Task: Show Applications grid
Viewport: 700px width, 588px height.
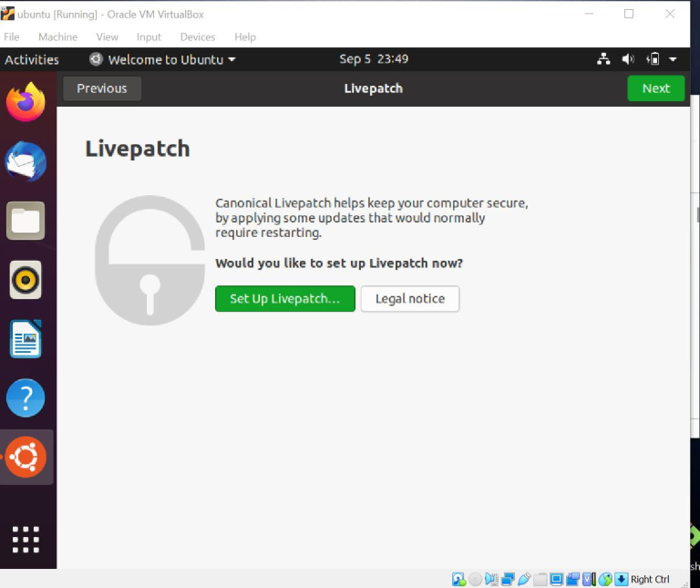Action: click(x=26, y=539)
